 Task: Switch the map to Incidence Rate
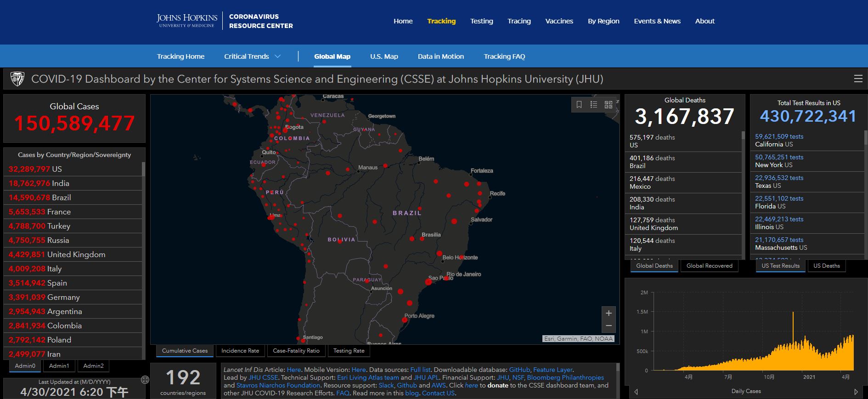coord(240,351)
